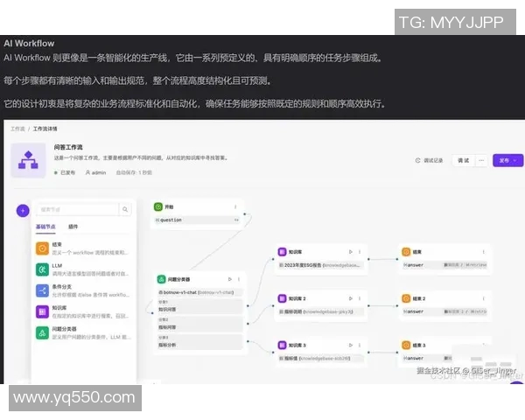Select the LLM node type icon
The width and height of the screenshot is (525, 420).
[42, 269]
